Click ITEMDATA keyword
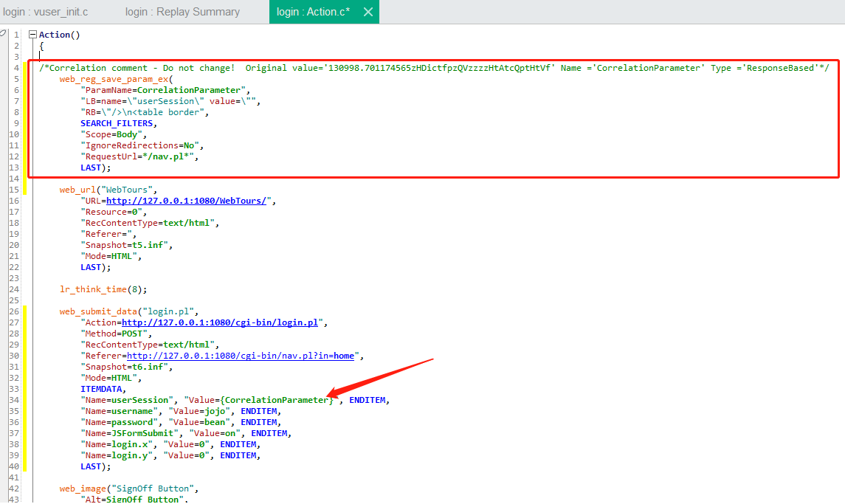845x504 pixels. 103,389
